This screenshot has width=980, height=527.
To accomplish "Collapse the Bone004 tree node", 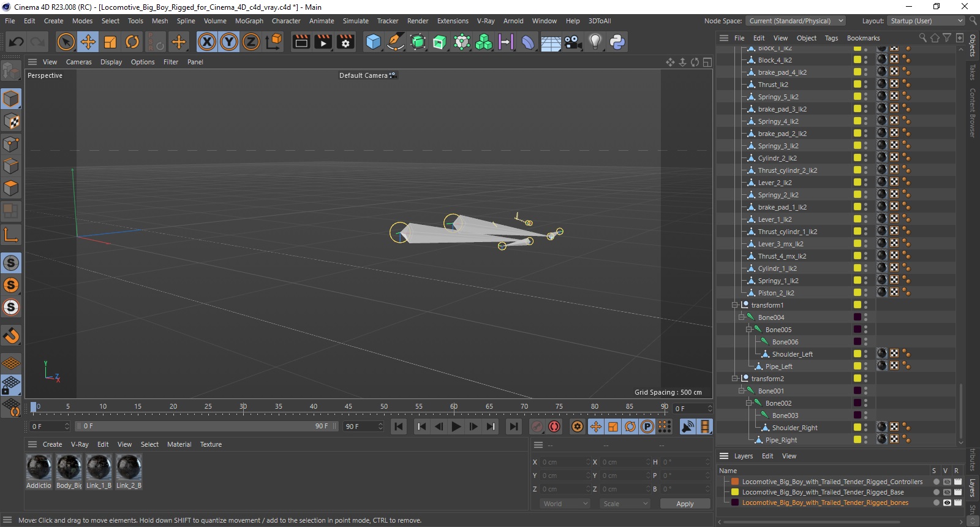I will [x=741, y=317].
